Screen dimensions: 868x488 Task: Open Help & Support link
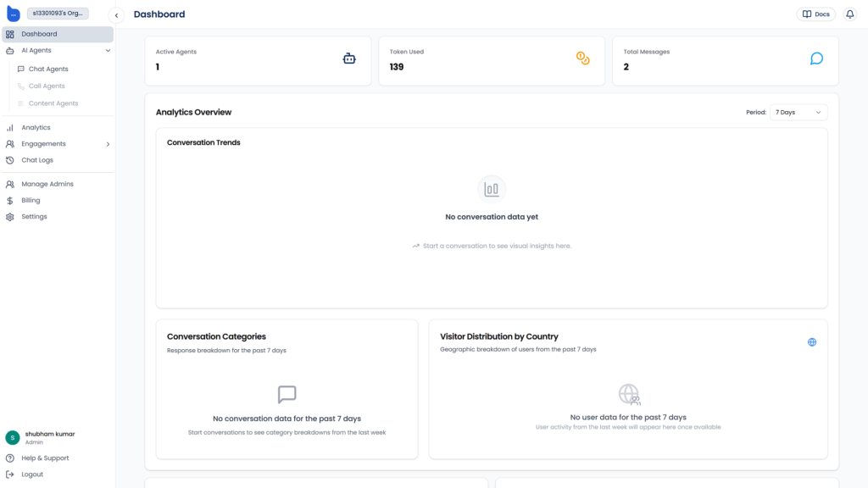point(45,458)
